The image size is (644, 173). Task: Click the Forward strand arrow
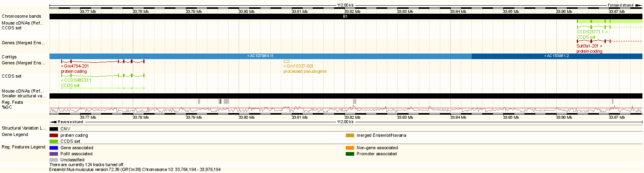point(638,5)
